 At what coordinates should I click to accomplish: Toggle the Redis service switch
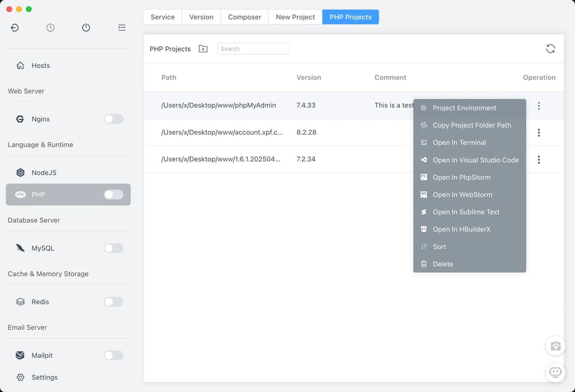click(113, 302)
